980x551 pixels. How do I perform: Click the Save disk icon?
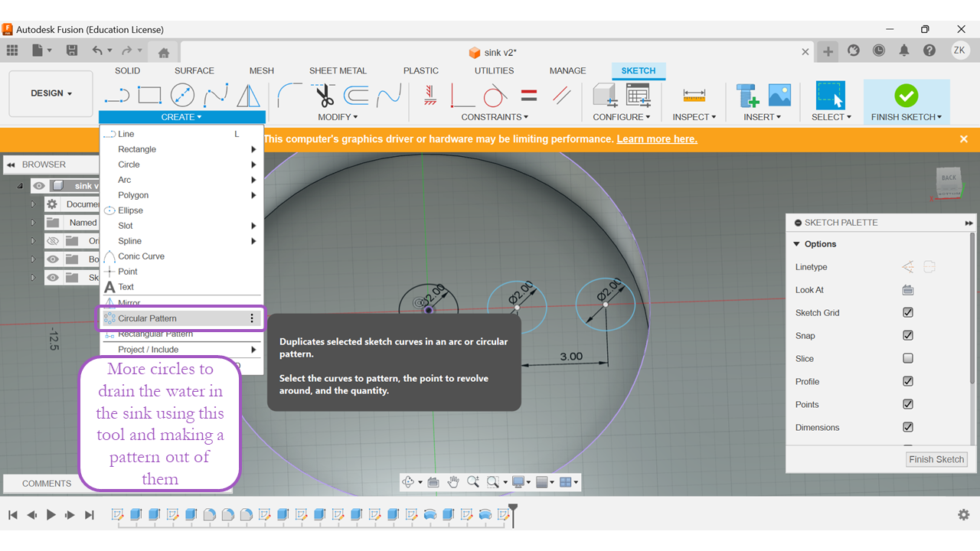(71, 51)
